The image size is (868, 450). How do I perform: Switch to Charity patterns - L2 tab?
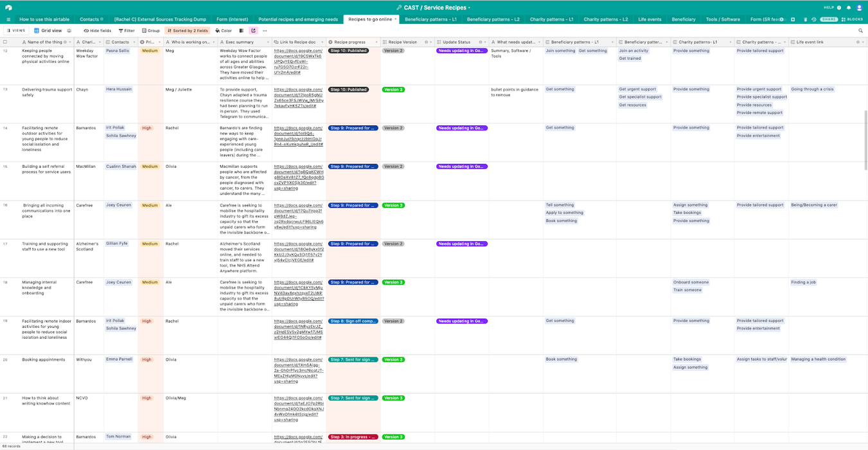point(606,19)
